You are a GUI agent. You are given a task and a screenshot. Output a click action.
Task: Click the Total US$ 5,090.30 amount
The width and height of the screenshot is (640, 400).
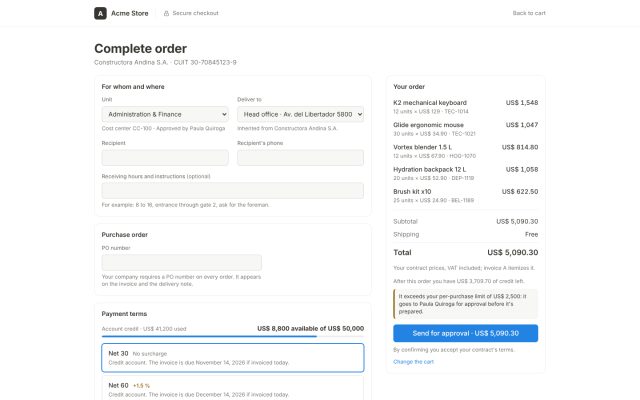513,252
